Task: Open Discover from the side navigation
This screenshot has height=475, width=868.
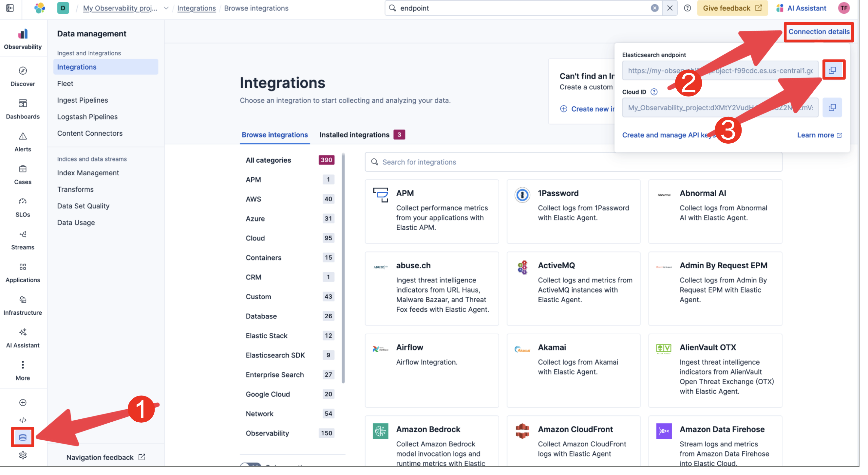Action: pyautogui.click(x=23, y=76)
